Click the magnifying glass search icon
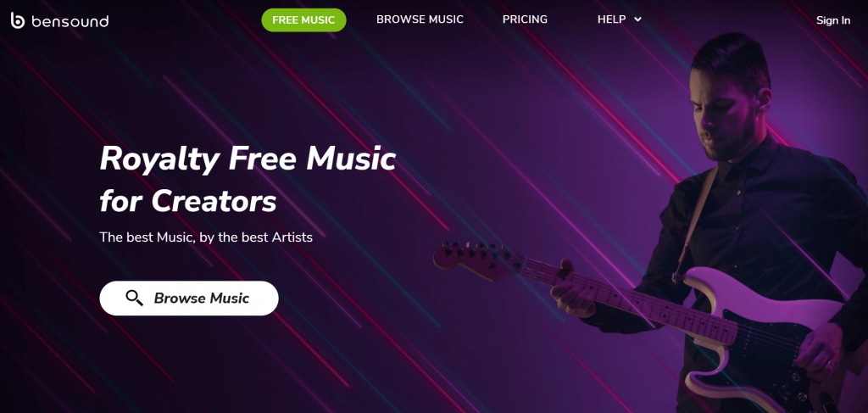 [x=134, y=298]
